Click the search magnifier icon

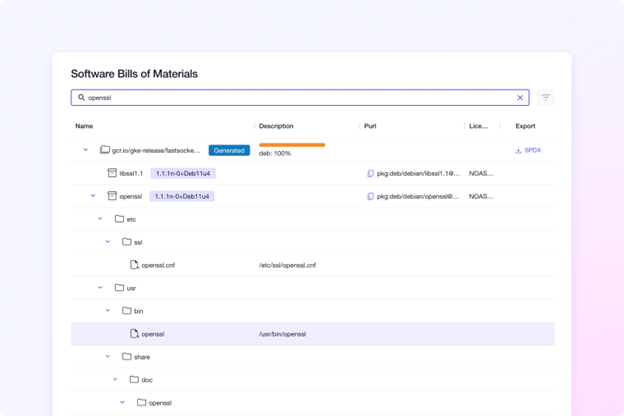click(x=82, y=98)
